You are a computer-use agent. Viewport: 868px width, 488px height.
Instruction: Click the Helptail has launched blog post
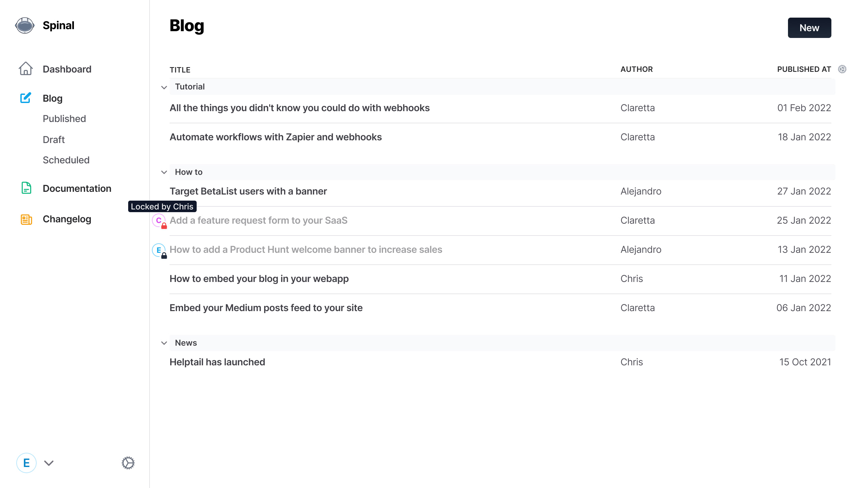coord(217,362)
